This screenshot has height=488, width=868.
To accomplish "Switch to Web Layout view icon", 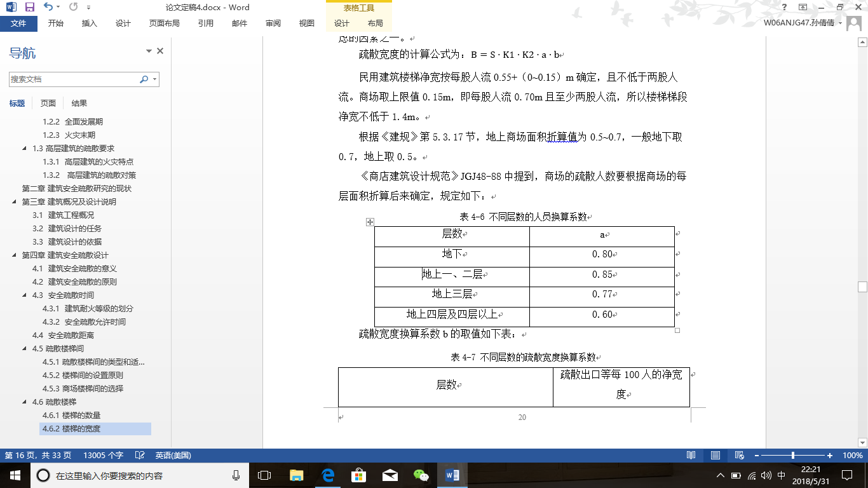I will 739,456.
